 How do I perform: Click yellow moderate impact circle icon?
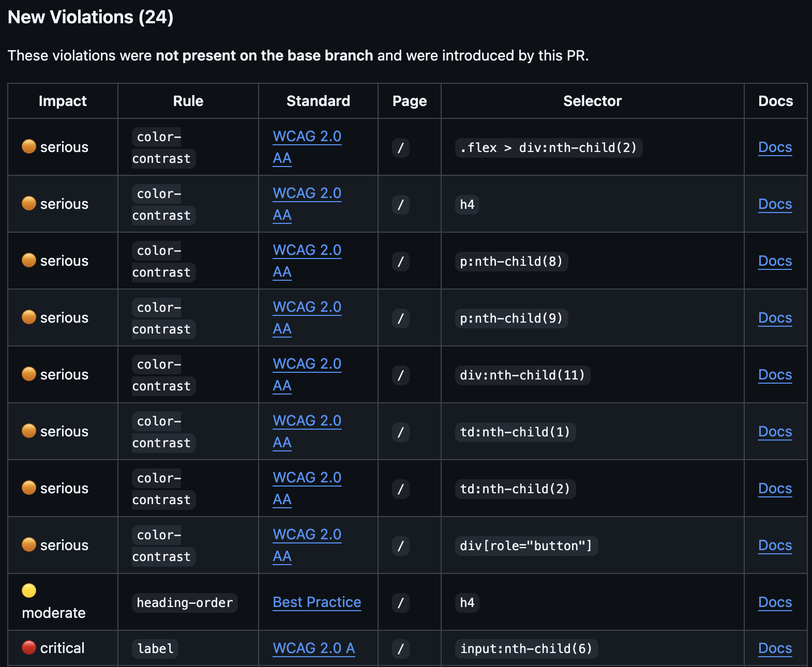29,590
